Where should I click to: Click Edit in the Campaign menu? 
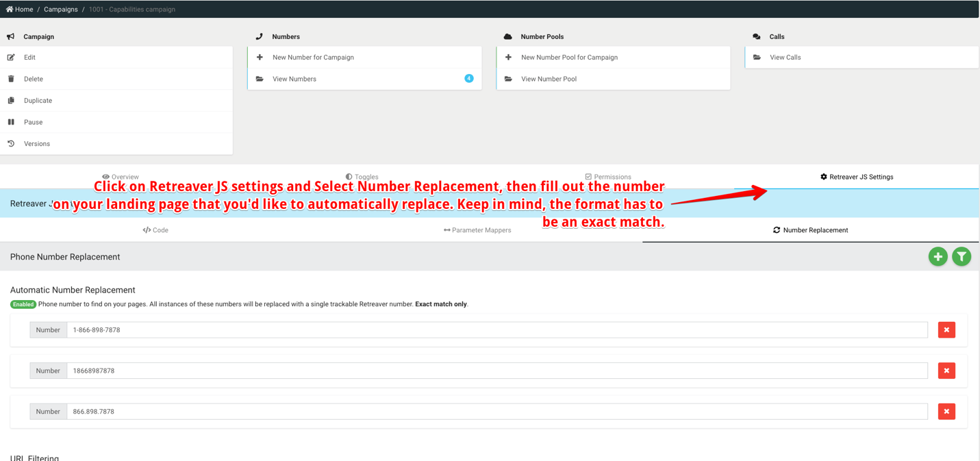tap(29, 58)
